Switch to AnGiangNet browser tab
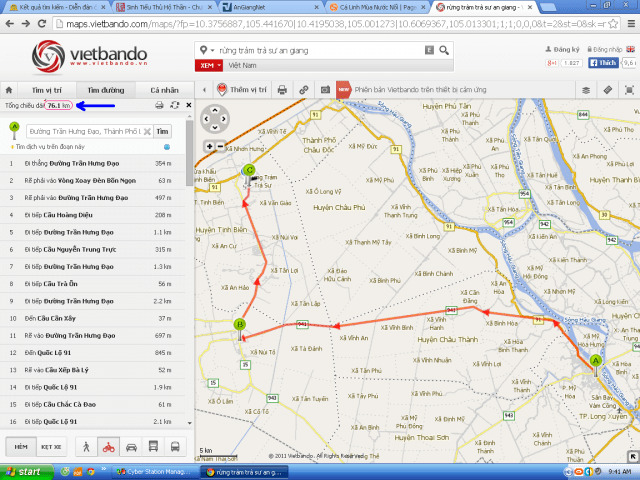 click(x=271, y=7)
